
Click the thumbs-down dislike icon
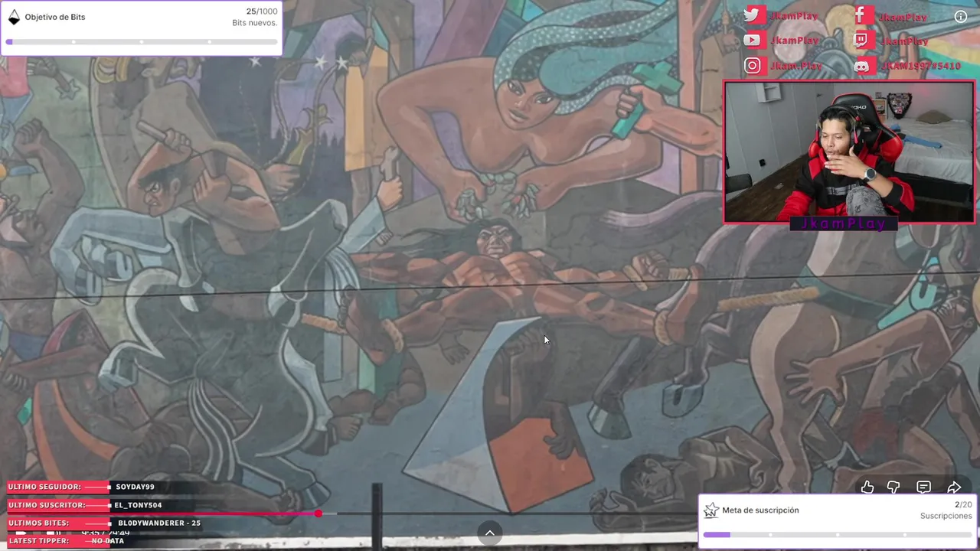(x=893, y=487)
